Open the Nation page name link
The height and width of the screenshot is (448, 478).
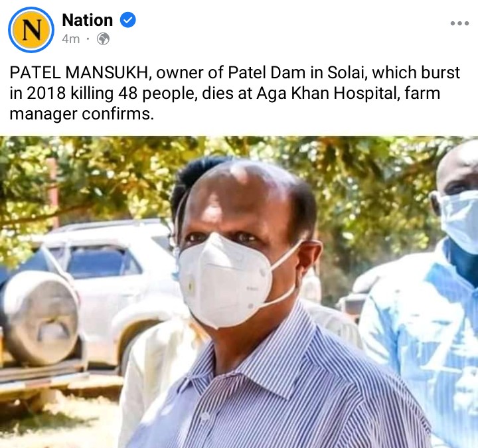pos(88,20)
